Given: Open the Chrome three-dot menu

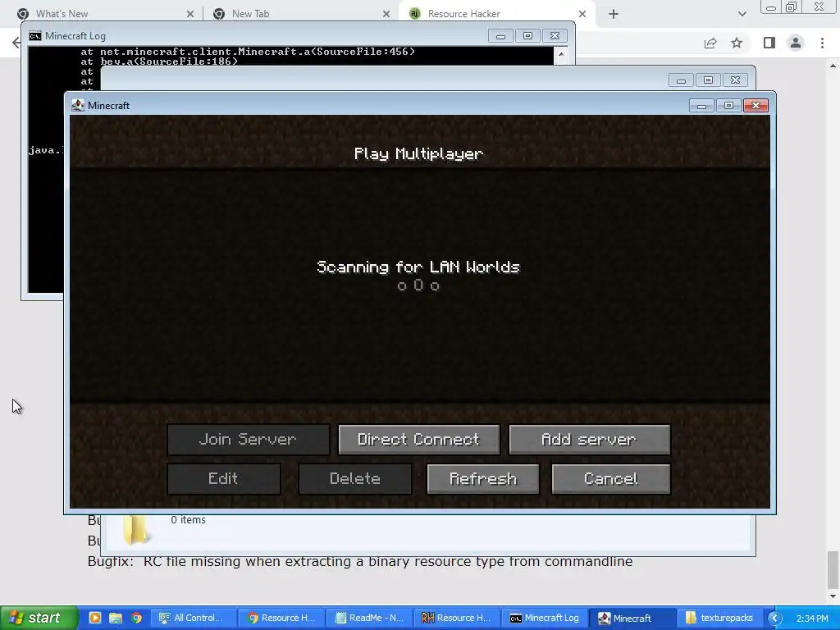Looking at the screenshot, I should (x=822, y=43).
